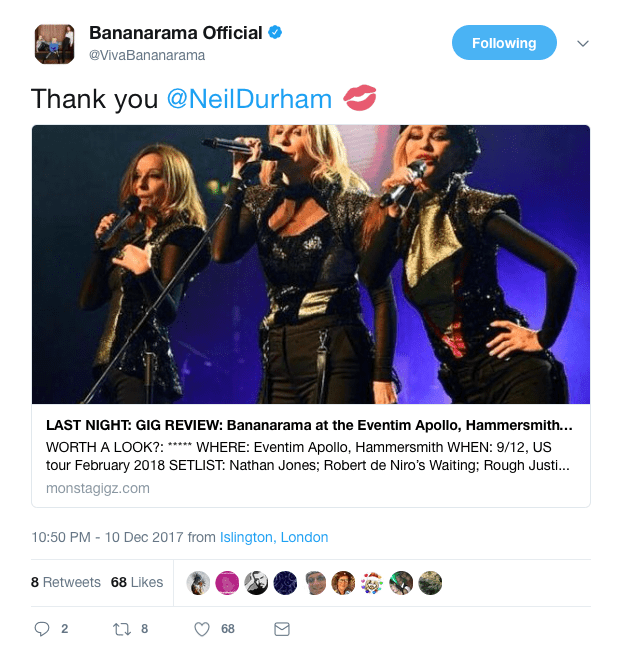
Task: Open the Bananarama Official profile avatar
Action: (x=54, y=43)
